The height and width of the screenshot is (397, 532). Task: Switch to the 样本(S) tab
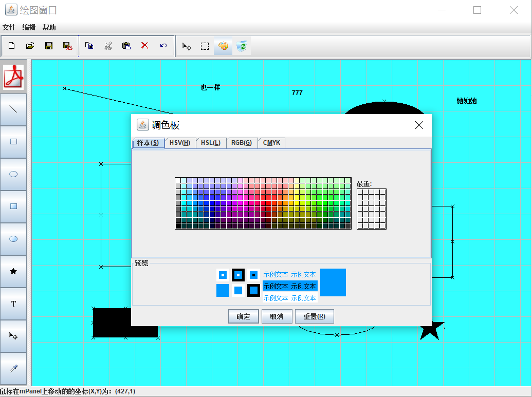click(148, 143)
